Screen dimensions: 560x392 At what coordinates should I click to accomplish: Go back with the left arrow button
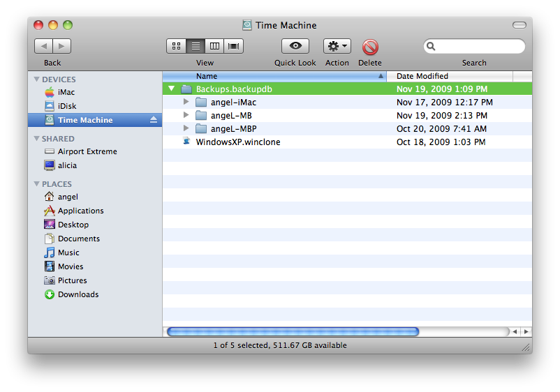pyautogui.click(x=43, y=46)
